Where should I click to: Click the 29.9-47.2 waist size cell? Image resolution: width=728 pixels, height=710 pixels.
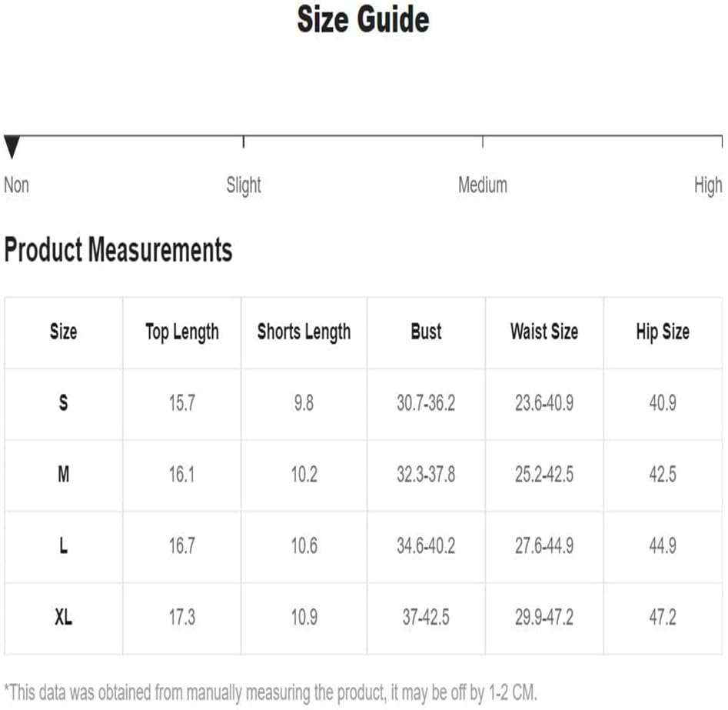[x=544, y=617]
